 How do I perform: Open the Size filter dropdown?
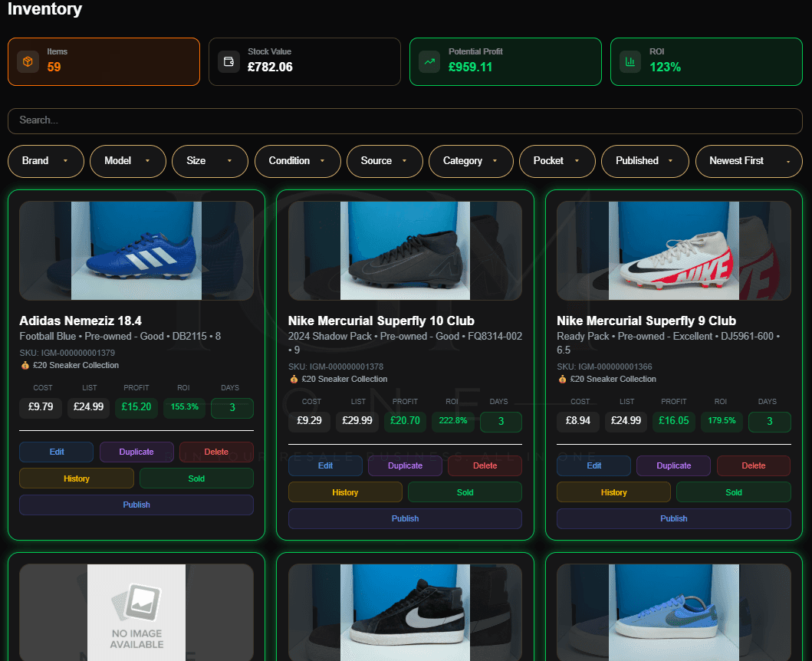tap(210, 161)
